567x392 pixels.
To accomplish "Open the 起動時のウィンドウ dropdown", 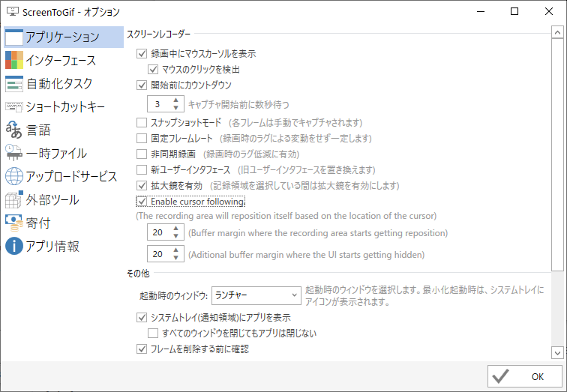I will pyautogui.click(x=256, y=295).
